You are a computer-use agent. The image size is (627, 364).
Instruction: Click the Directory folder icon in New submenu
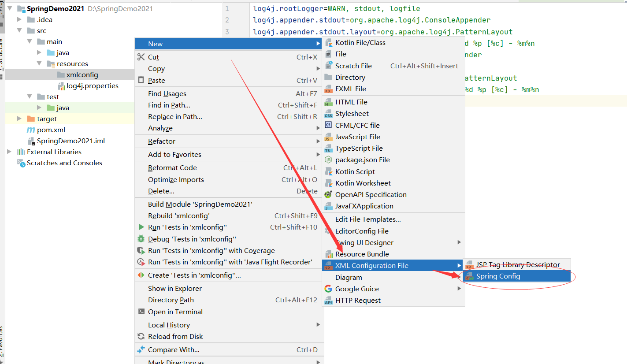coord(328,77)
